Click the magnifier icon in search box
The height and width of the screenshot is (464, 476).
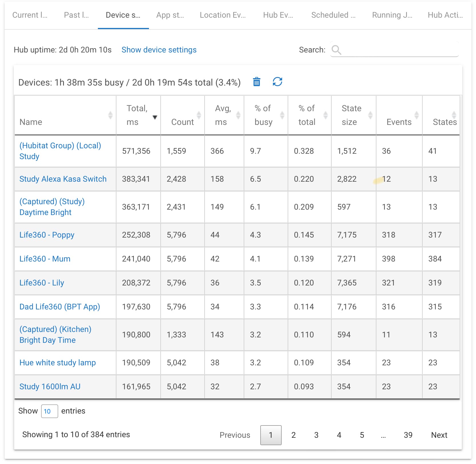336,50
